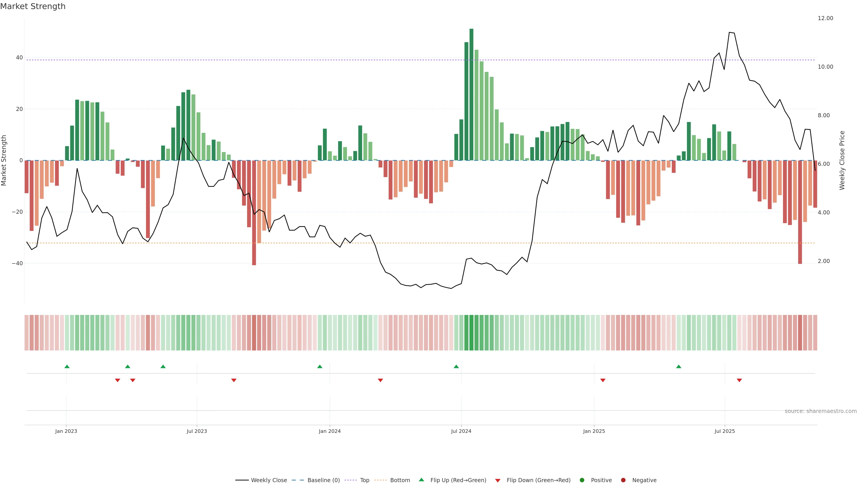Click the Jan 2025 x-axis label
This screenshot has width=868, height=488.
(x=594, y=431)
